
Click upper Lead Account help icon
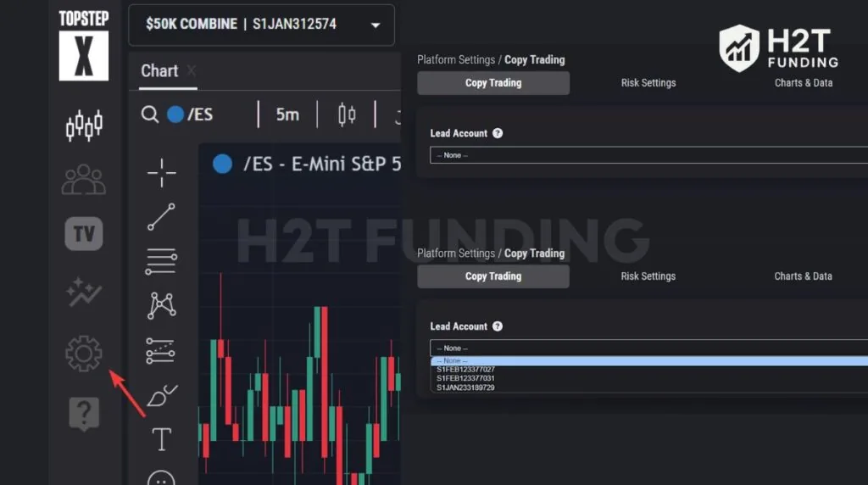[498, 133]
